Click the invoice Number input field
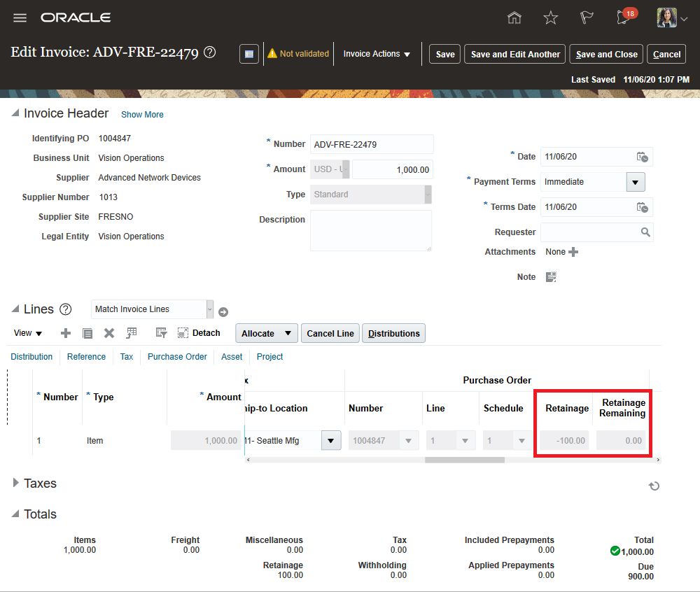 pyautogui.click(x=372, y=145)
